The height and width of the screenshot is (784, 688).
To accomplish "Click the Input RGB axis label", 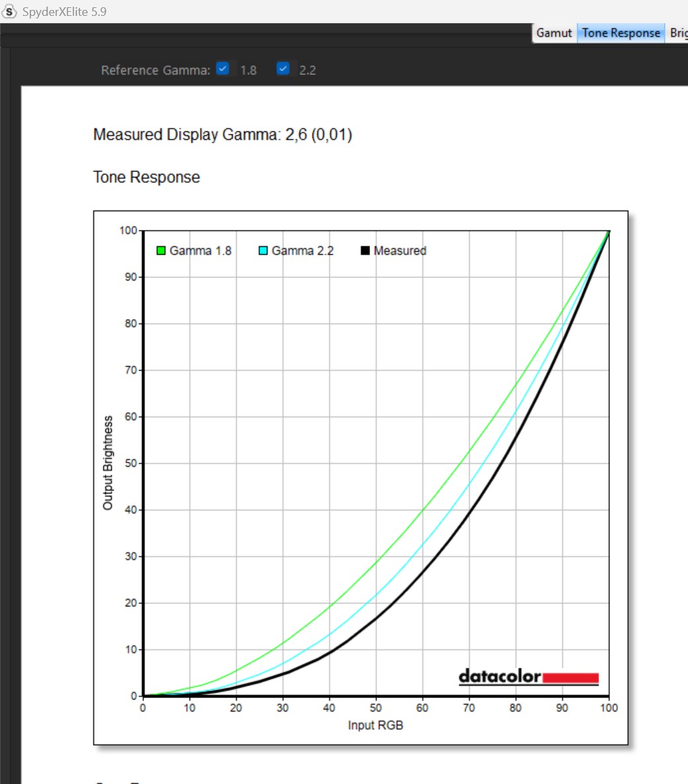I will (375, 725).
